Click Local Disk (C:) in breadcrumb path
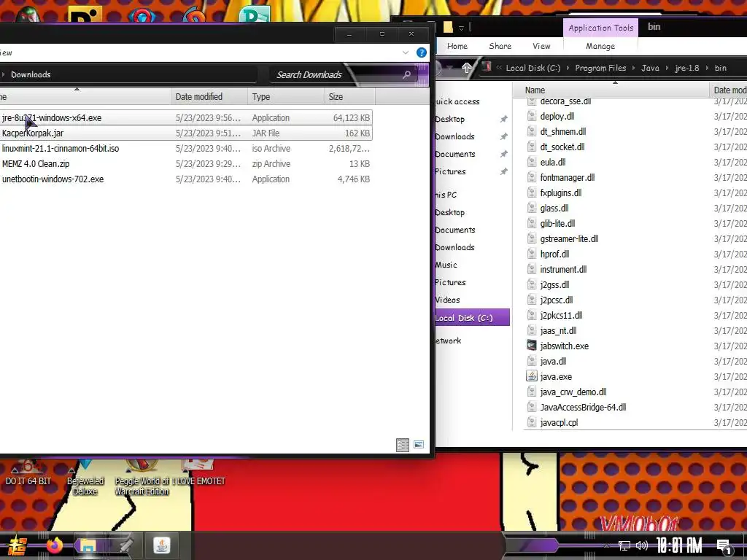747x560 pixels. coord(533,68)
